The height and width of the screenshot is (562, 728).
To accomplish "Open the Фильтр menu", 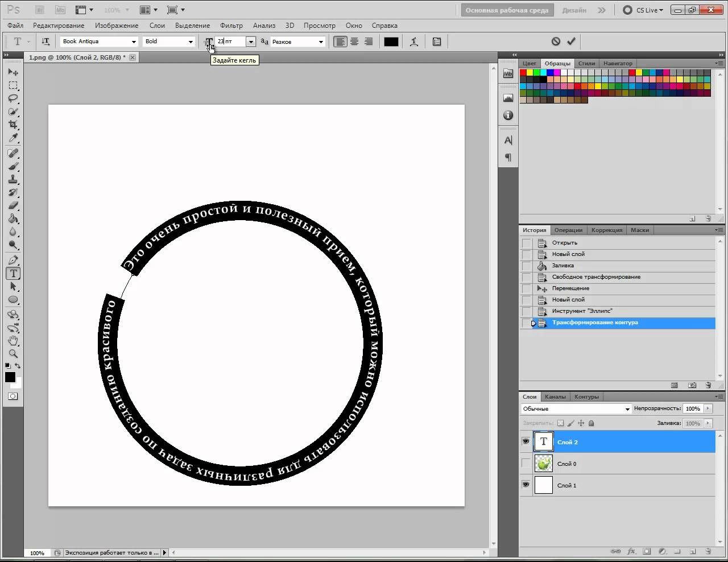I will pyautogui.click(x=231, y=26).
